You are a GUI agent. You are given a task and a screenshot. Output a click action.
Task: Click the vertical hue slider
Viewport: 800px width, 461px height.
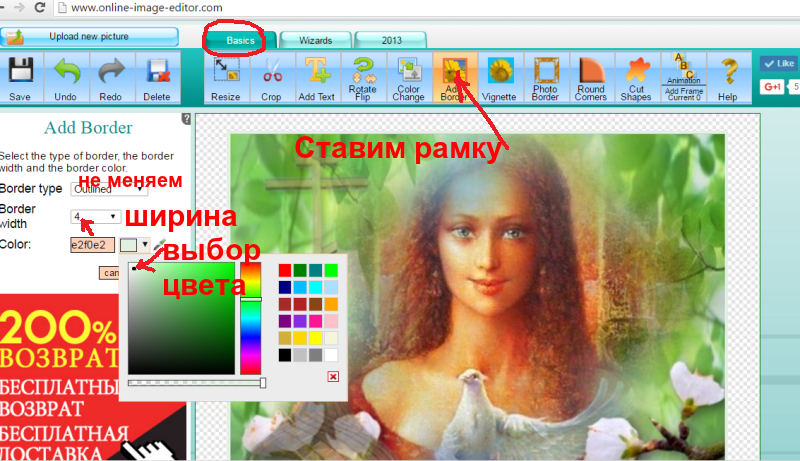[251, 319]
